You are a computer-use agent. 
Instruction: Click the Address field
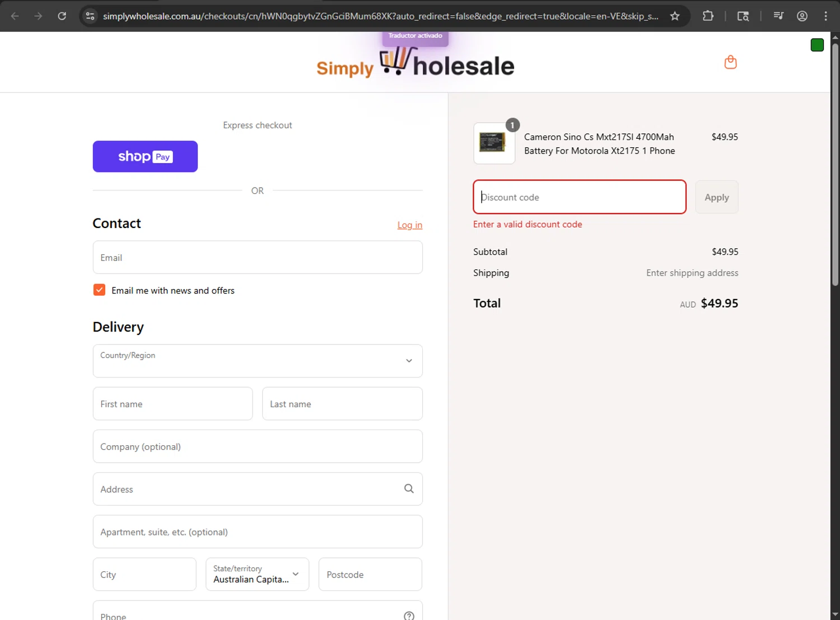coord(258,489)
